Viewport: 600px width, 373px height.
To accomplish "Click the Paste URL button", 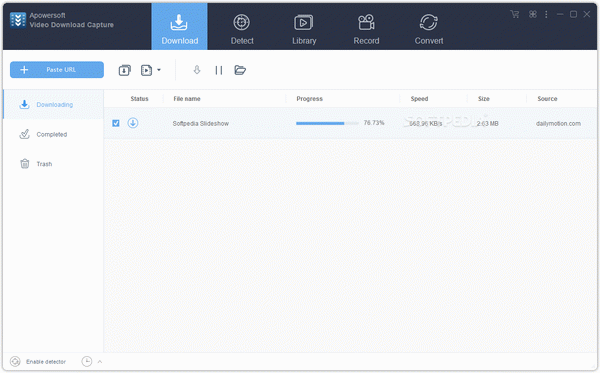I will point(57,70).
